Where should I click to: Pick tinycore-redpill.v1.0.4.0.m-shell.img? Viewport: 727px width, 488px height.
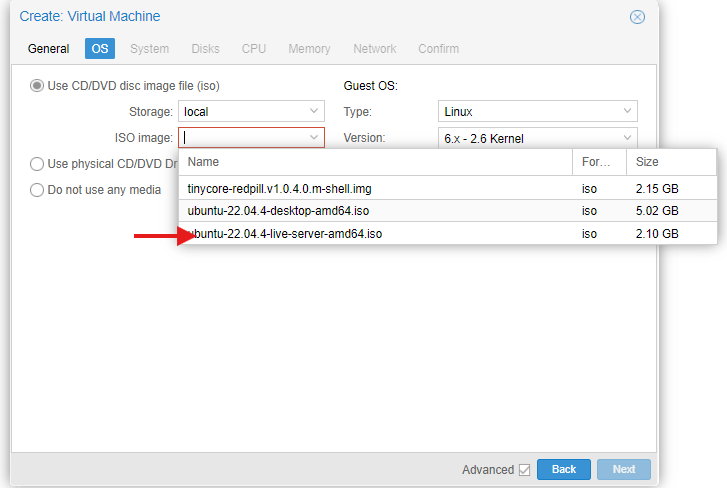448,189
